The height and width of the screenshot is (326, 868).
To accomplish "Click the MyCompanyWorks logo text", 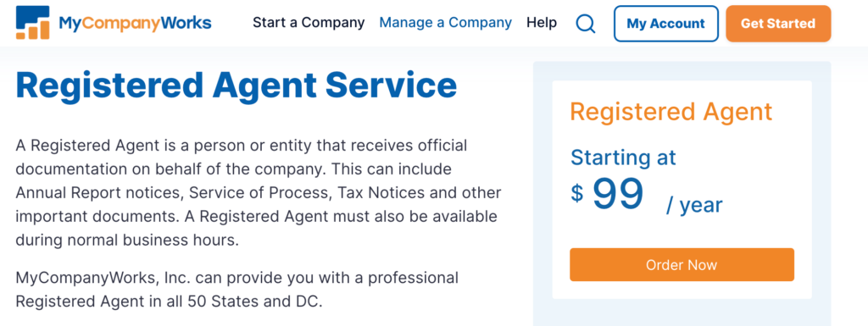I will [135, 23].
